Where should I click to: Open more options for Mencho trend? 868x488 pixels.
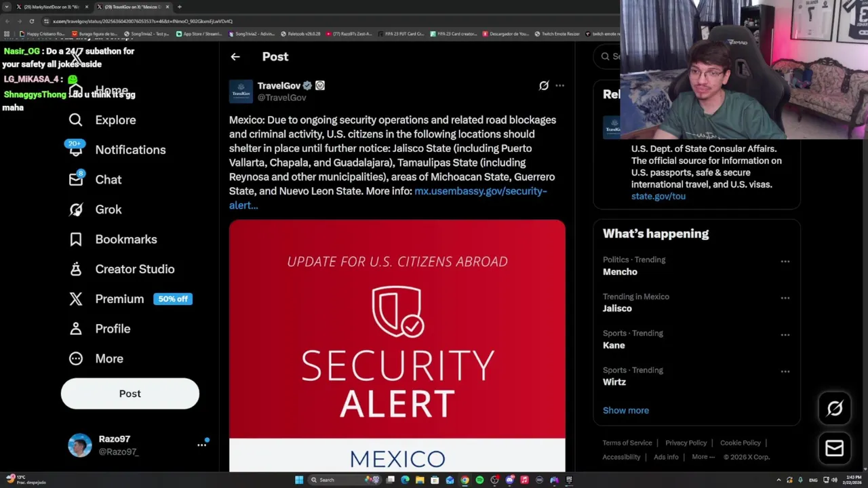pos(785,261)
